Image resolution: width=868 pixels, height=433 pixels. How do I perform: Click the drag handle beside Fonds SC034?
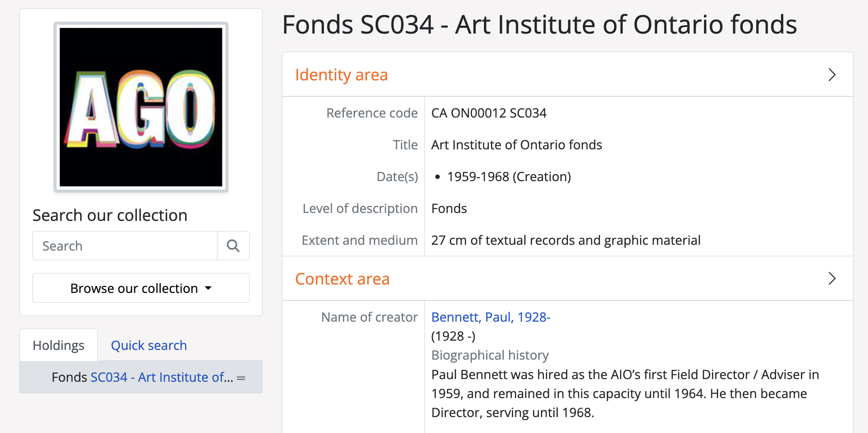[241, 378]
